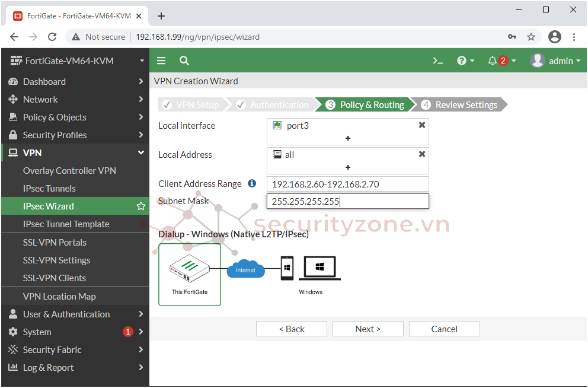Image resolution: width=588 pixels, height=388 pixels.
Task: Favorite the IPsec Wizard star icon
Action: point(141,206)
